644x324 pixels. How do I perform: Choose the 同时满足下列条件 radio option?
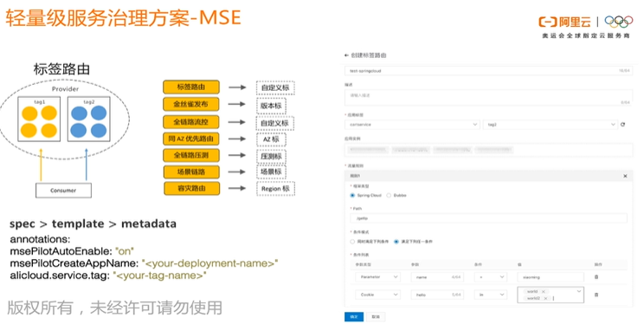click(x=352, y=242)
